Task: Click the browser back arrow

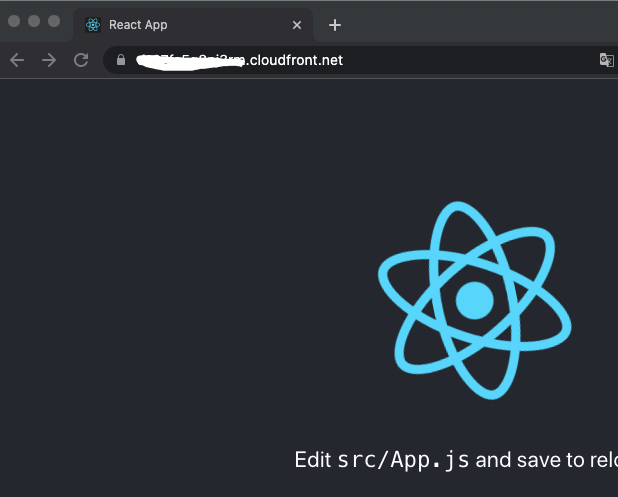Action: point(17,60)
